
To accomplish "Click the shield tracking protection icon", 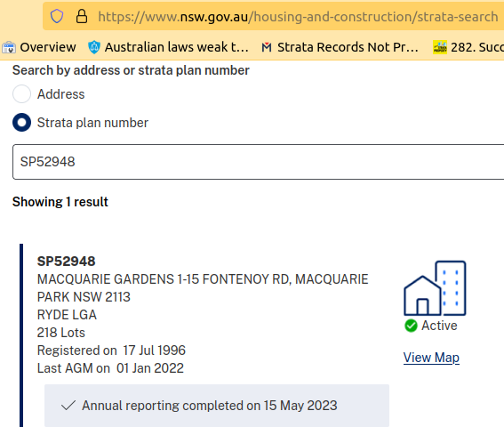I will [x=57, y=16].
